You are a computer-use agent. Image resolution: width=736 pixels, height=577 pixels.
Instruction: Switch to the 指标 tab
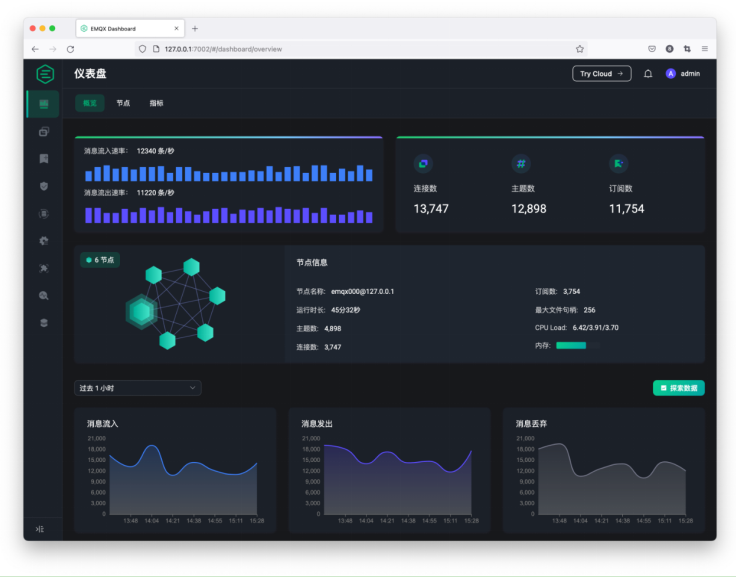(x=156, y=103)
